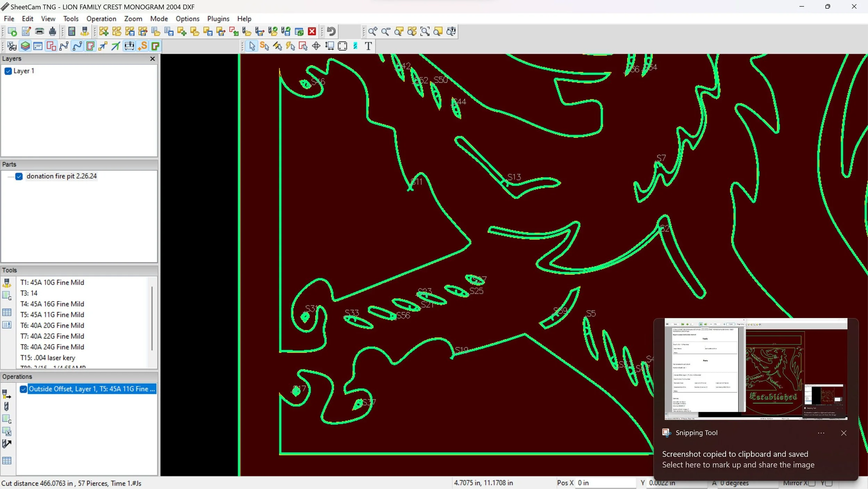868x489 pixels.
Task: Click new plasma tool icon in Tools panel
Action: [7, 283]
